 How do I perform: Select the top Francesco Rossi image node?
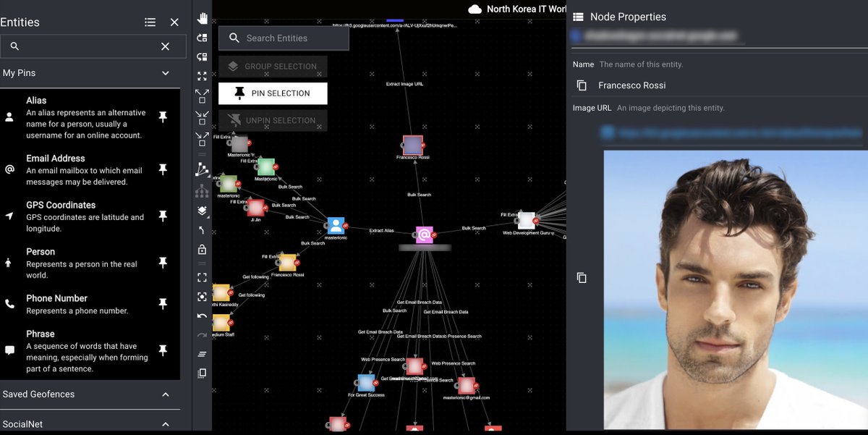(x=412, y=145)
